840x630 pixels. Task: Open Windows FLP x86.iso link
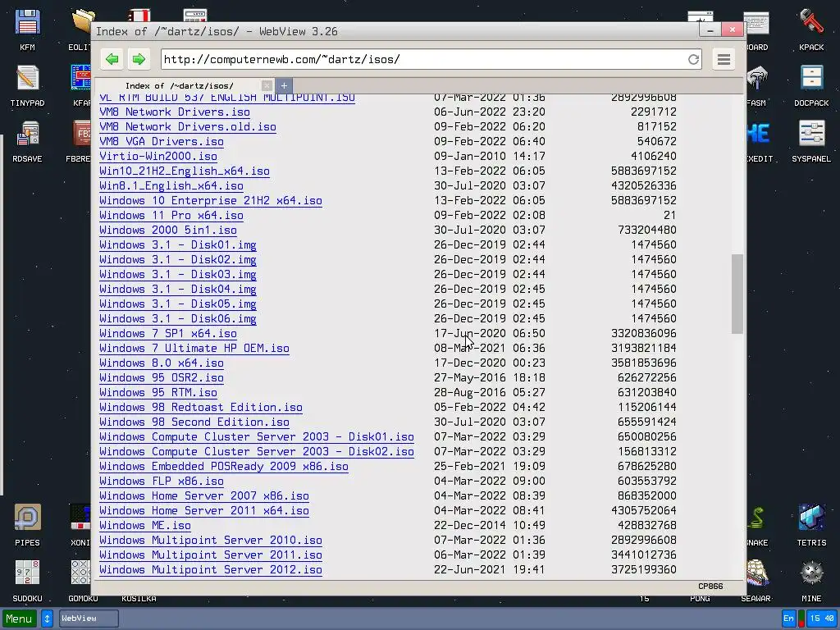(162, 481)
